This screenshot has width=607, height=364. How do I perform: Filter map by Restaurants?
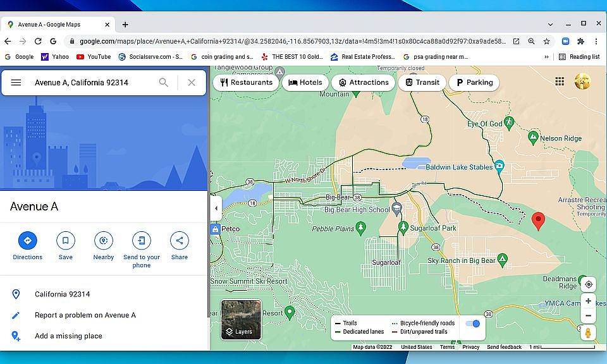click(x=246, y=82)
